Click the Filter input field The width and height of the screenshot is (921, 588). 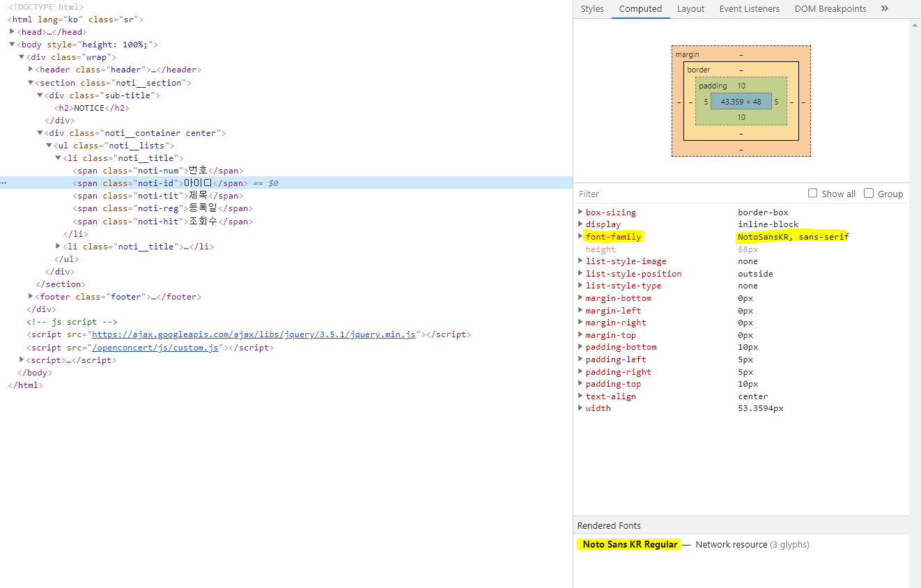690,194
